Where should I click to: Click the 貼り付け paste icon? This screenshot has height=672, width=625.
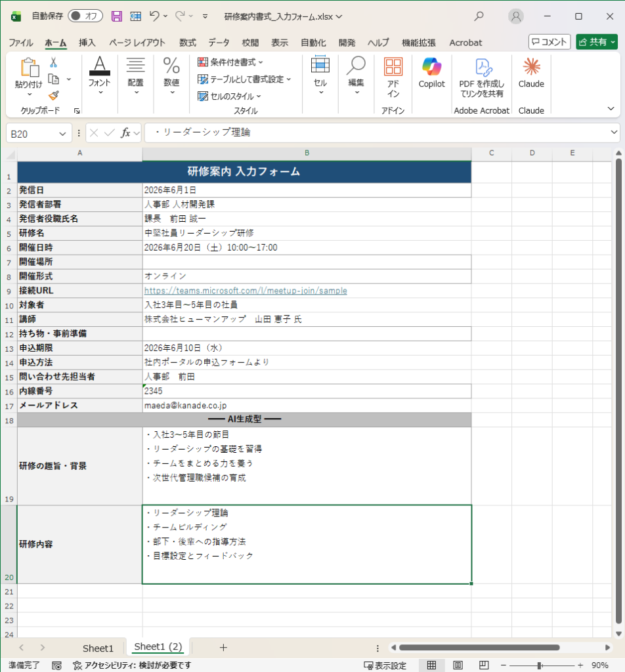(x=30, y=68)
